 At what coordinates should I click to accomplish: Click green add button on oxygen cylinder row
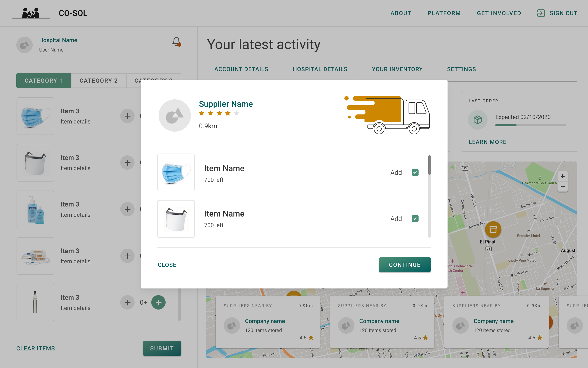click(x=158, y=303)
